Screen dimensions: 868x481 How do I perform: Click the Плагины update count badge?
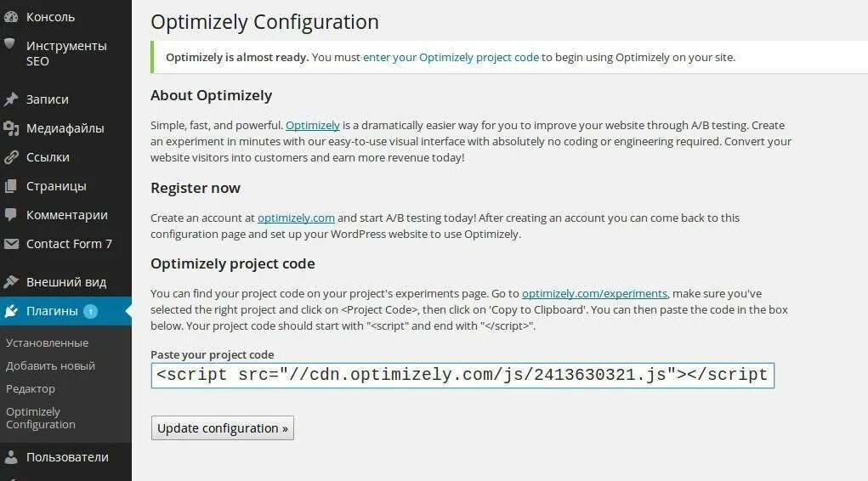tap(90, 311)
